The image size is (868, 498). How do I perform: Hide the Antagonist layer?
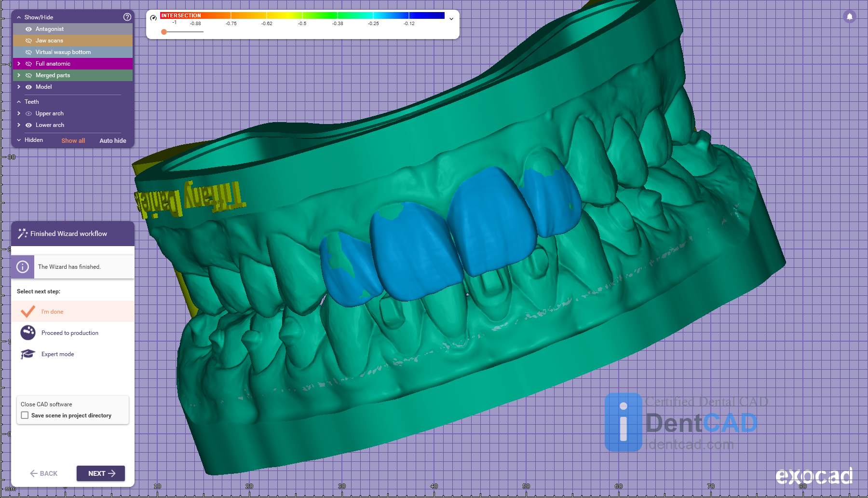[x=28, y=29]
